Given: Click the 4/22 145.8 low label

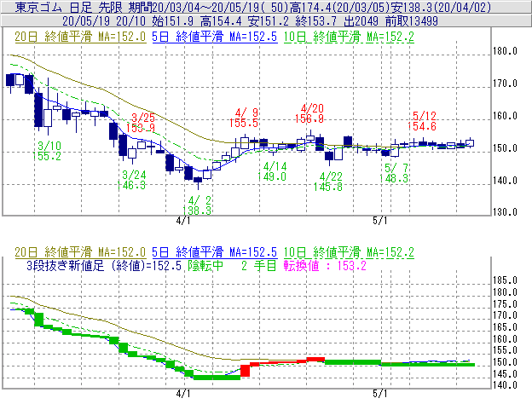Looking at the screenshot, I should [328, 182].
